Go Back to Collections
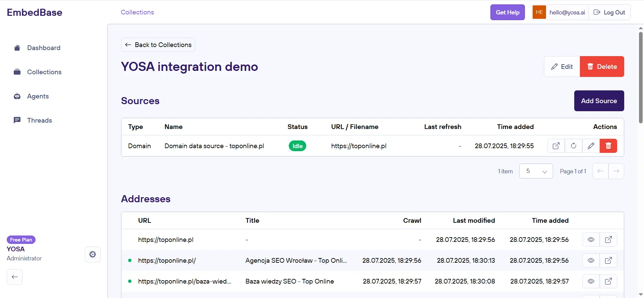 (158, 45)
